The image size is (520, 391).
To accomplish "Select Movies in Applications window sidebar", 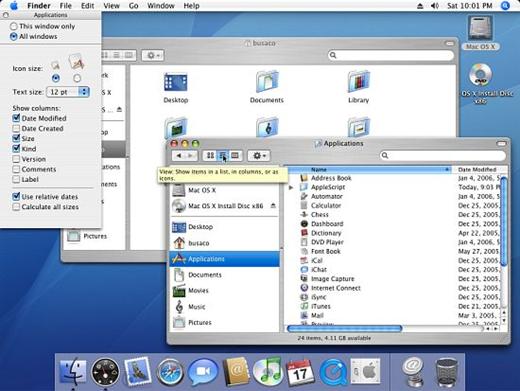I will coord(224,291).
